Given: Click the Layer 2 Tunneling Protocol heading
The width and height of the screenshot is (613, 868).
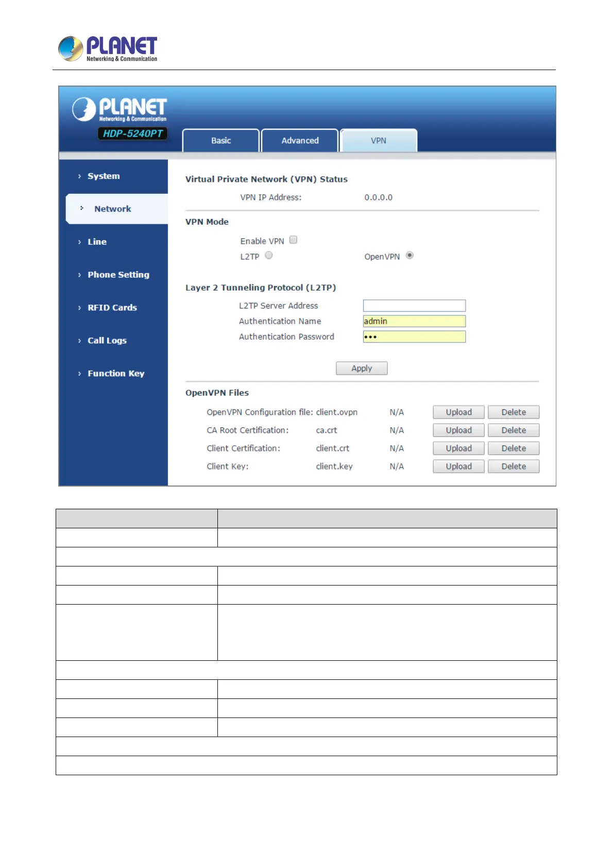Looking at the screenshot, I should (261, 288).
